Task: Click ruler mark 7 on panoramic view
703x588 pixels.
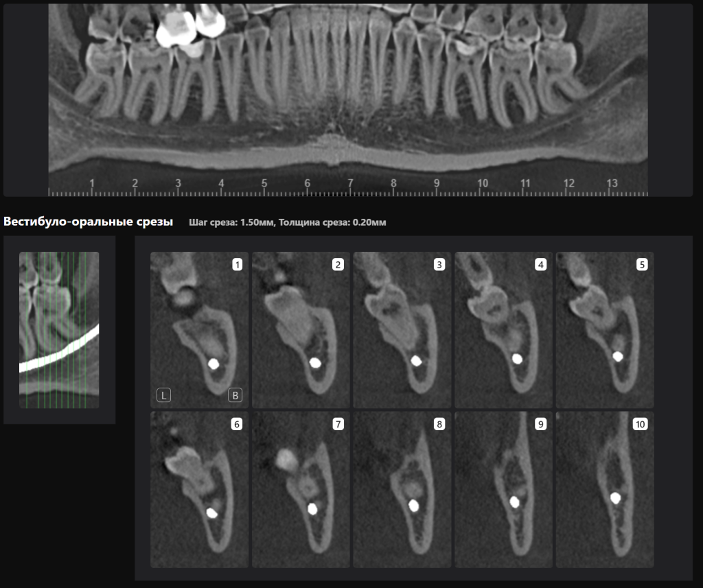Action: [x=350, y=183]
